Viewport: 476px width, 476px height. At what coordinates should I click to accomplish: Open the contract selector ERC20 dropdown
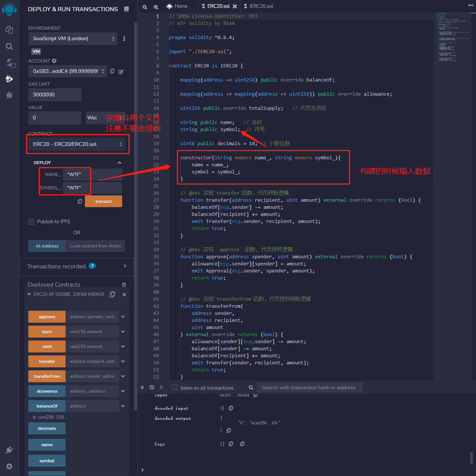point(77,144)
